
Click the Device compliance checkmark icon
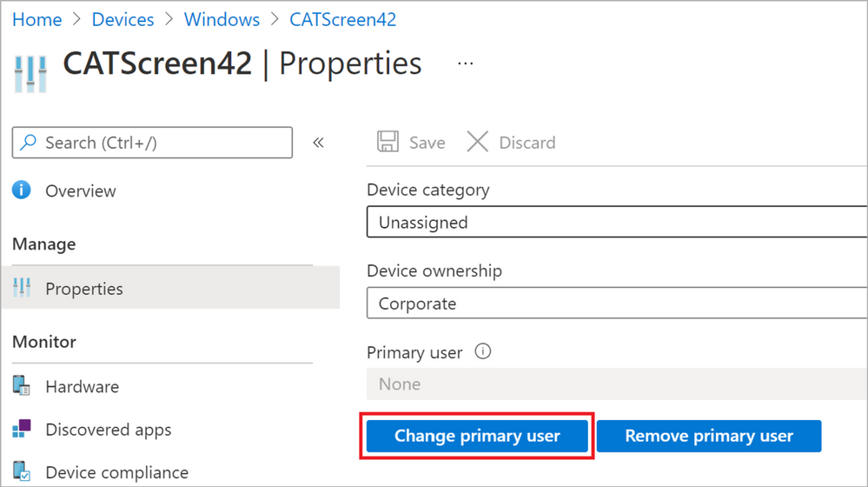click(x=22, y=471)
